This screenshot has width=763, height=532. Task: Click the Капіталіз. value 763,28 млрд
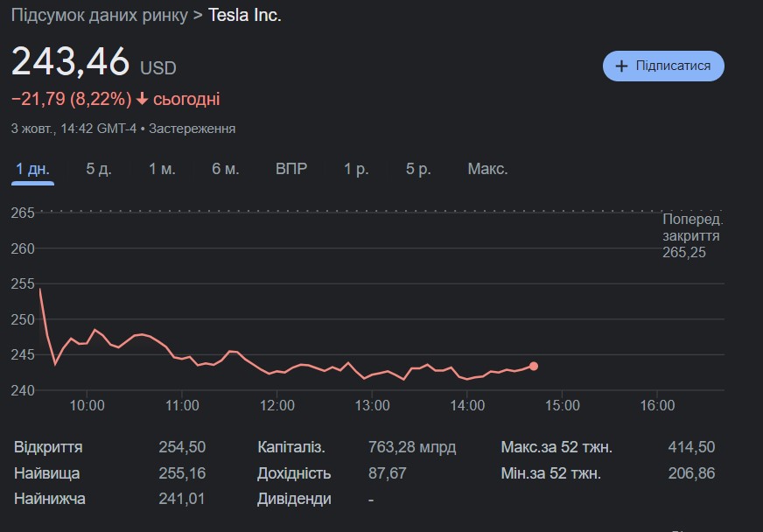(x=412, y=447)
